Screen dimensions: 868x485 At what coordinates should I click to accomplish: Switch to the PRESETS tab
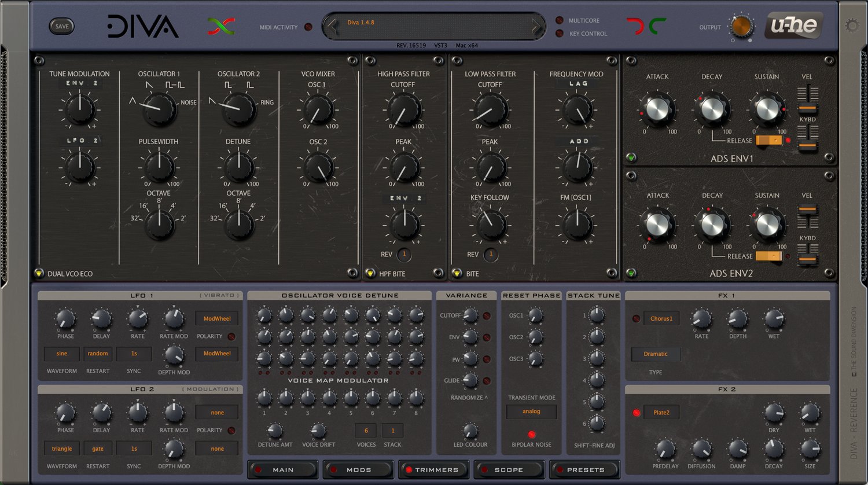click(x=585, y=469)
